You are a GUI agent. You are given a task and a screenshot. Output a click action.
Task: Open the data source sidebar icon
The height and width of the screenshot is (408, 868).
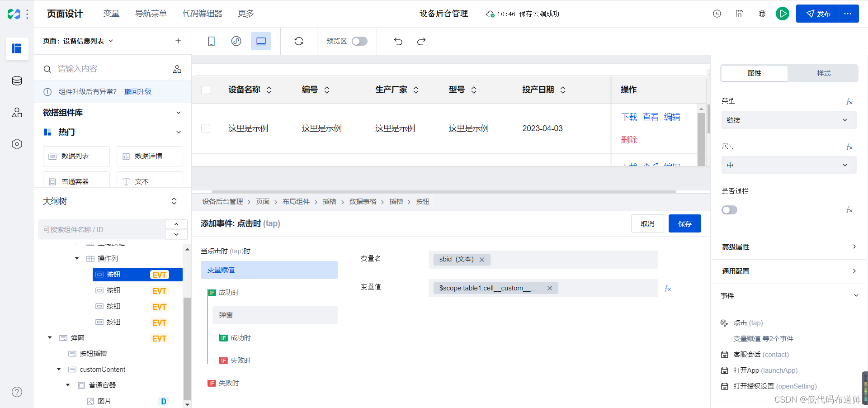[17, 81]
